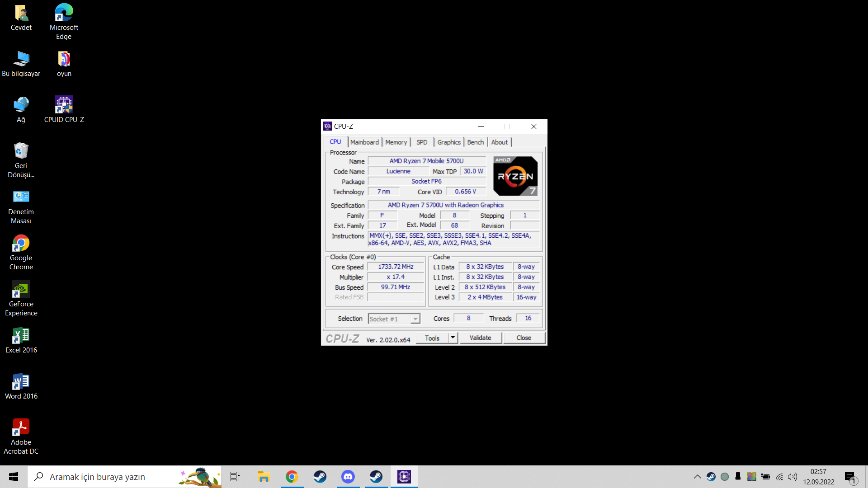Open the CPUID CPU-Z desktop shortcut
The image size is (868, 488).
(x=64, y=109)
